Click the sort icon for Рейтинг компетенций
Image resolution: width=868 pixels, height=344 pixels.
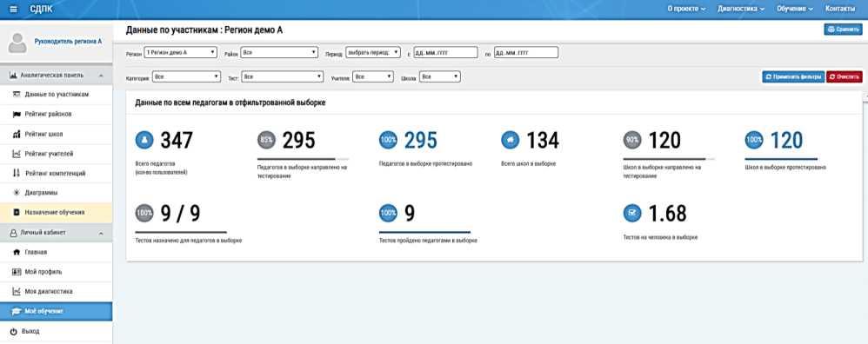[16, 173]
